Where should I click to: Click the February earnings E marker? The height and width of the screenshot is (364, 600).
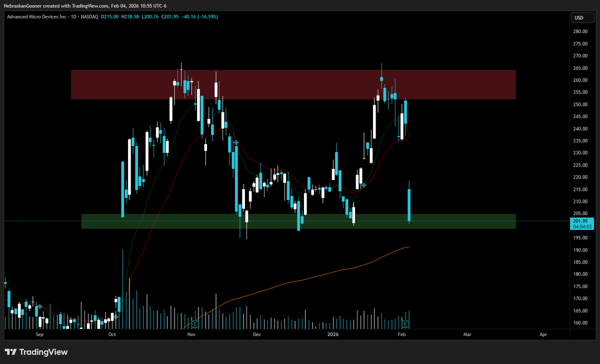(405, 323)
